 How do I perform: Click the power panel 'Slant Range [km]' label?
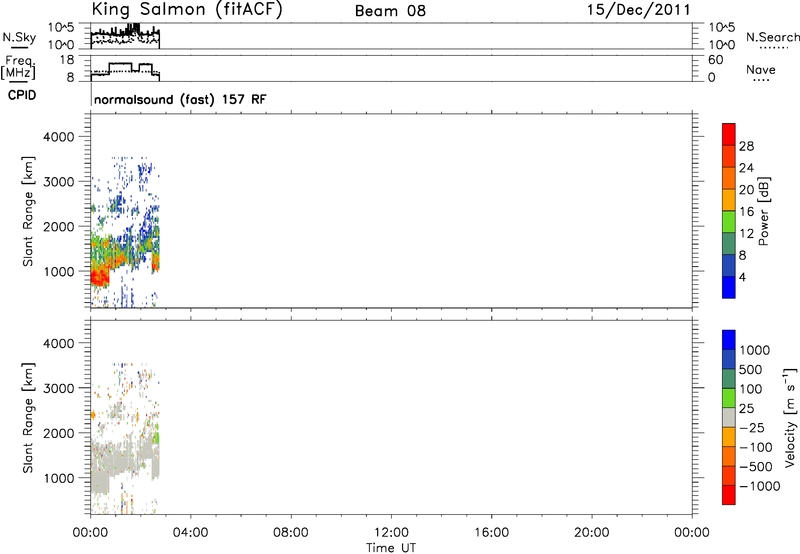coord(28,211)
